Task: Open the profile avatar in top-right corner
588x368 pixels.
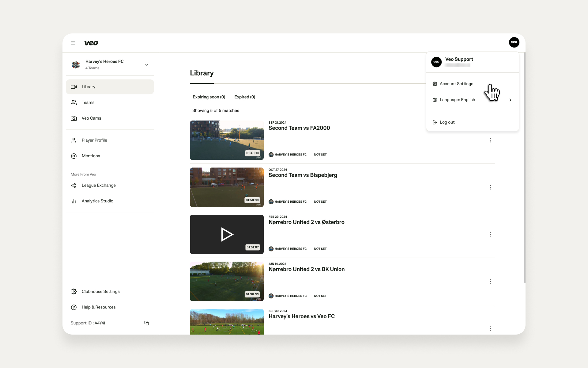Action: (x=514, y=42)
